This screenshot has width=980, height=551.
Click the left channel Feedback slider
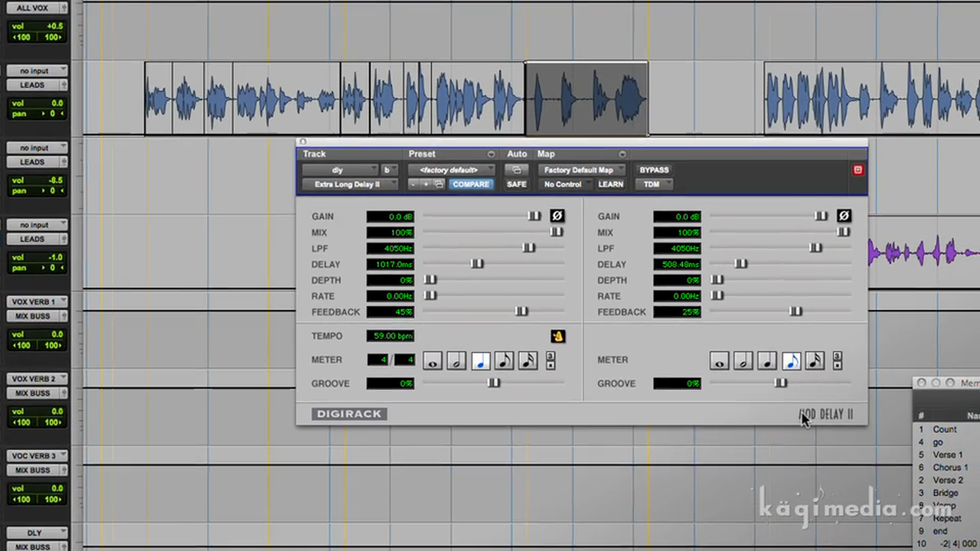click(x=521, y=311)
